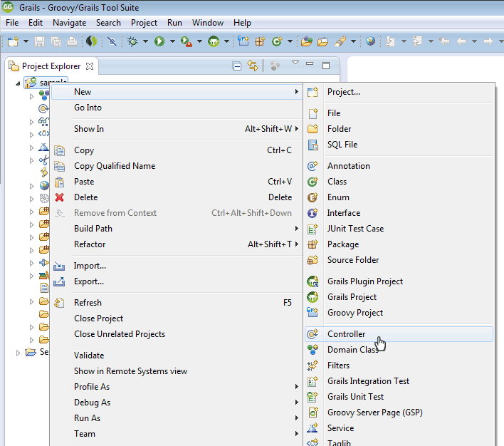
Task: Click Validate in the context menu
Action: 177,356
